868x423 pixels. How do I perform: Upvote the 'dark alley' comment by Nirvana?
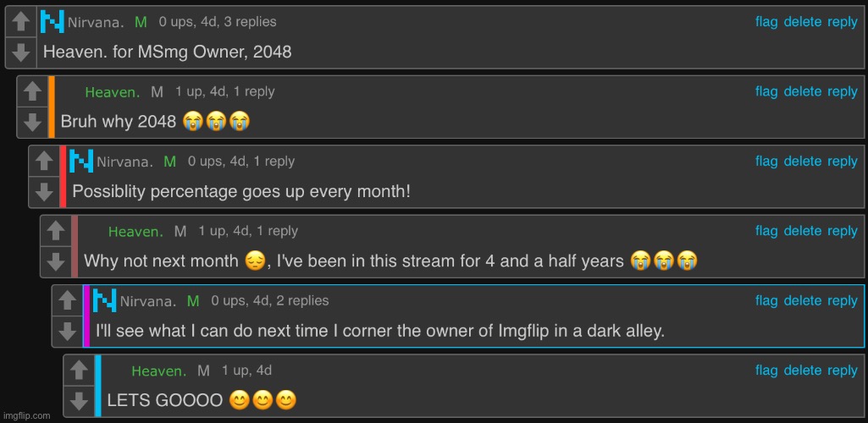(x=68, y=300)
